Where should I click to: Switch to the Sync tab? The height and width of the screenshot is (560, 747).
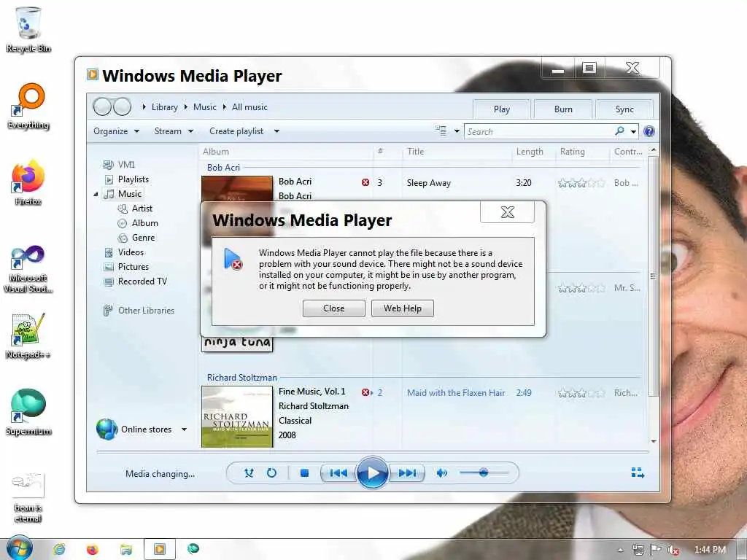[624, 109]
